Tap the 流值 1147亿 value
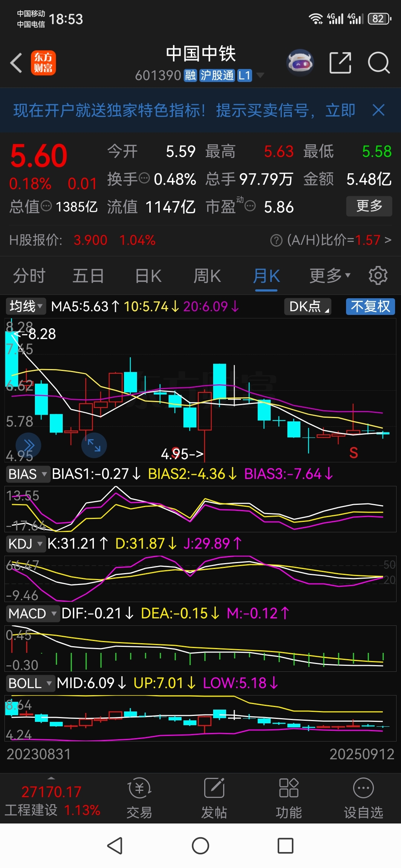The image size is (401, 868). pyautogui.click(x=170, y=207)
